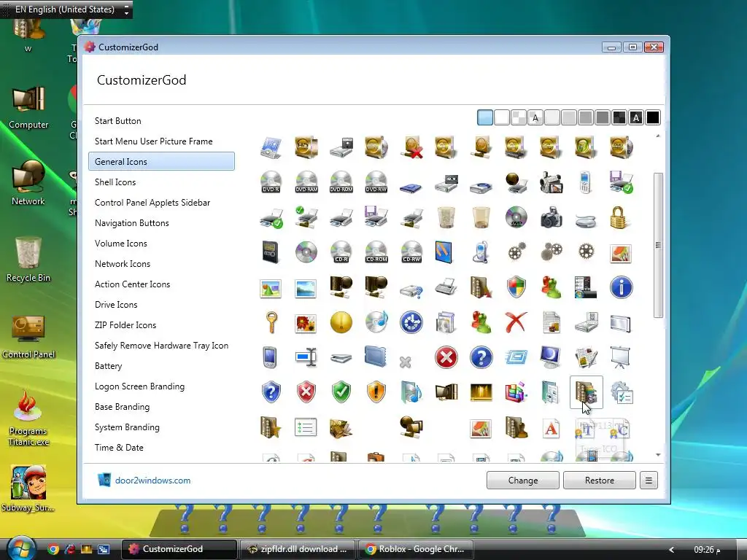Select the full recycle bin icon
The height and width of the screenshot is (560, 747).
click(446, 217)
